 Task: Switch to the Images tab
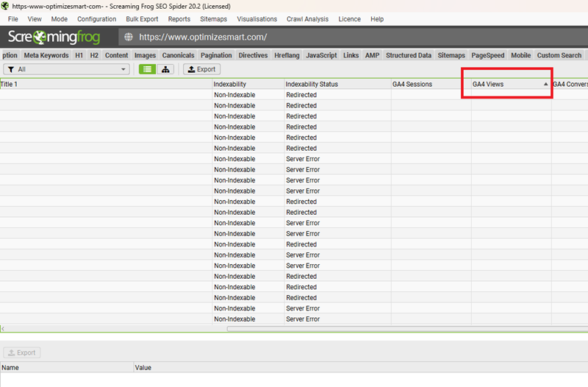145,55
